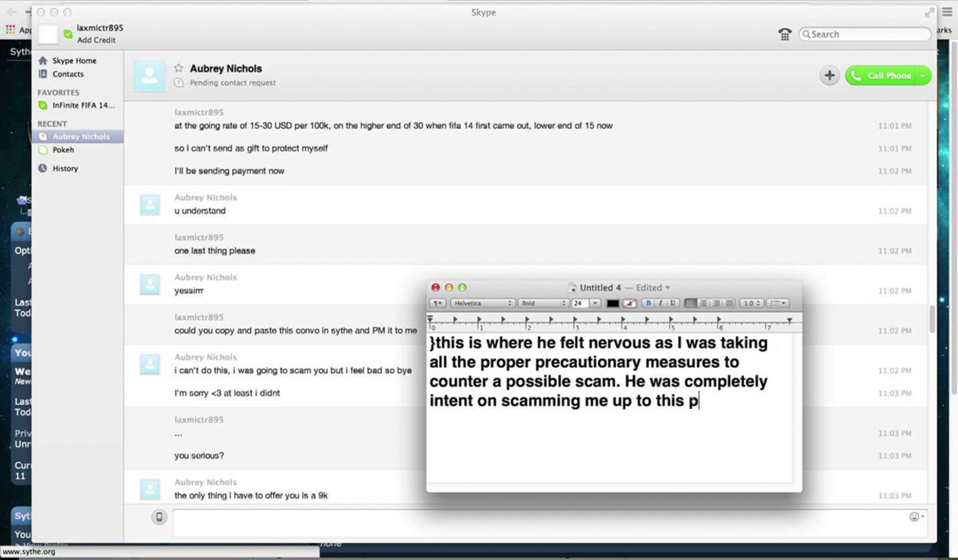Screen dimensions: 958x560
Task: Click the green Call Phone button
Action: 881,76
